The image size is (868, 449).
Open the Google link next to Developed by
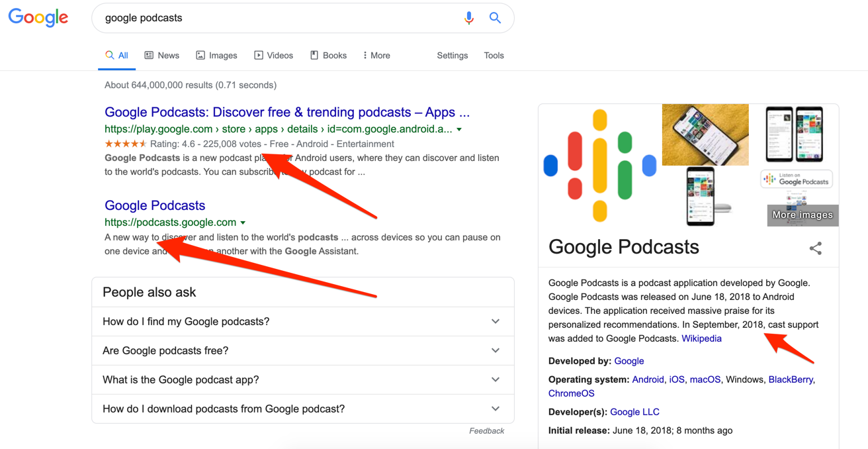[629, 361]
